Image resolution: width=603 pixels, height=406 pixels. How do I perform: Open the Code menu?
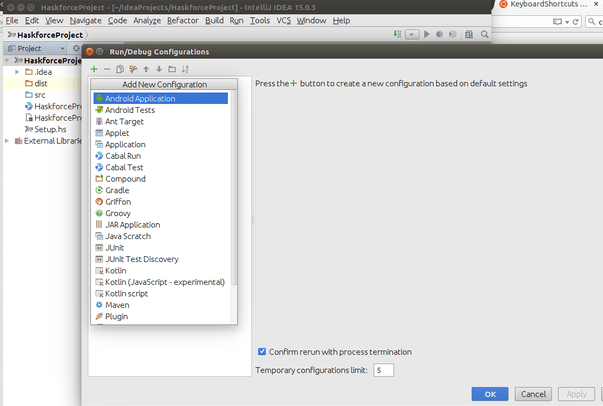tap(117, 20)
